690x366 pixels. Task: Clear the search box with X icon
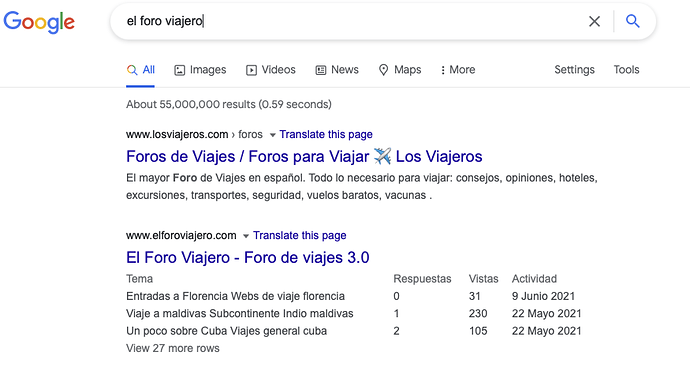tap(595, 21)
